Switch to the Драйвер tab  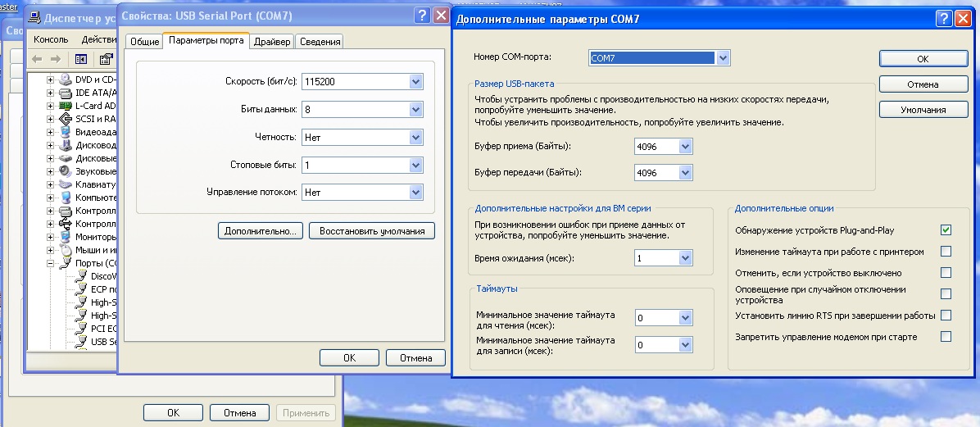[x=272, y=41]
